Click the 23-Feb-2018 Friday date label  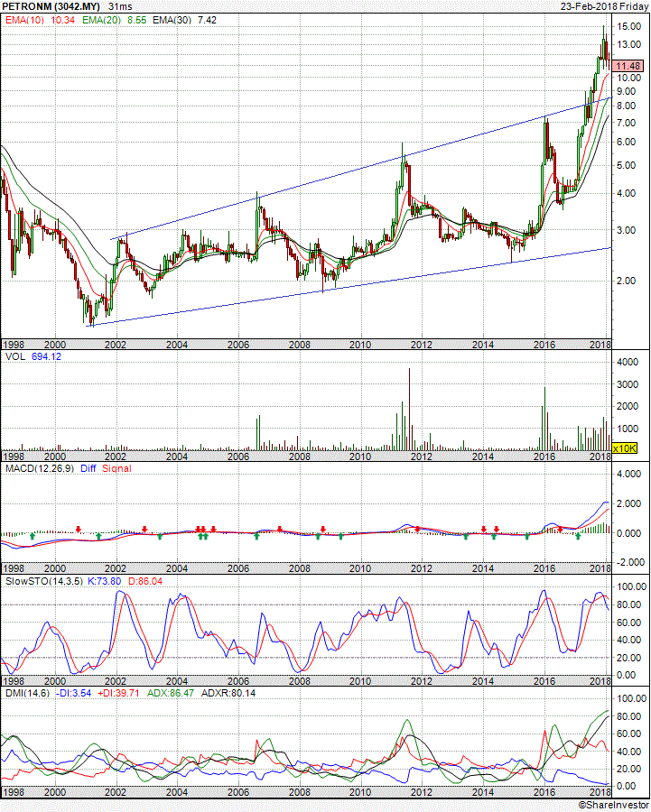pyautogui.click(x=604, y=6)
